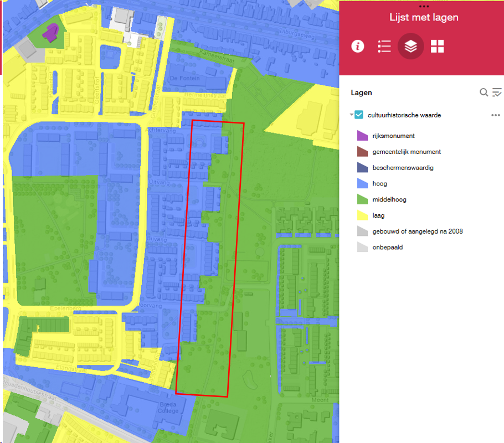Open the panel's top three-dot handle
Viewport: 504px width, 443px height.
(424, 7)
